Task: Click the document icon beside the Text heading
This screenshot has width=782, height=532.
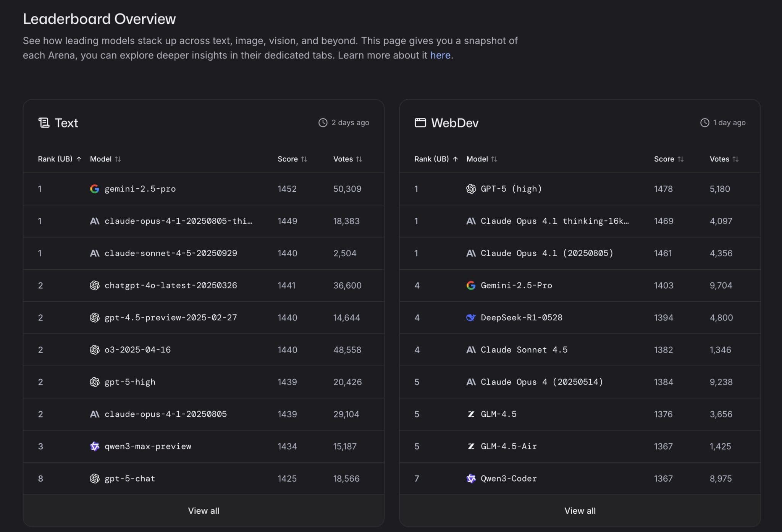Action: click(45, 123)
